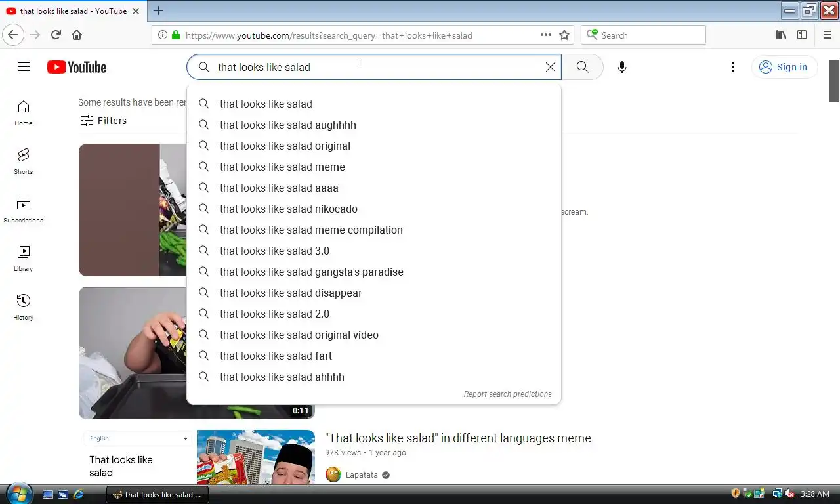The height and width of the screenshot is (504, 840).
Task: Submit search with magnifier button
Action: (x=582, y=67)
